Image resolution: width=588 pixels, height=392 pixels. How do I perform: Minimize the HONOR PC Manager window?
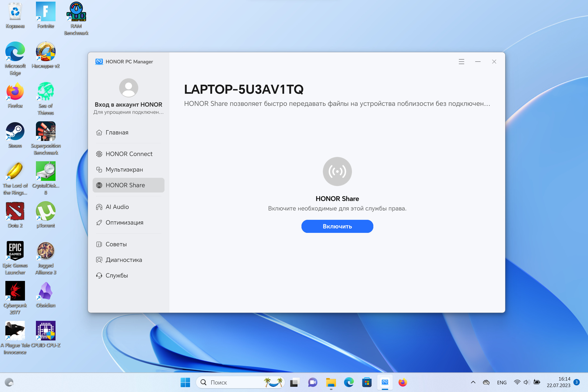tap(478, 62)
